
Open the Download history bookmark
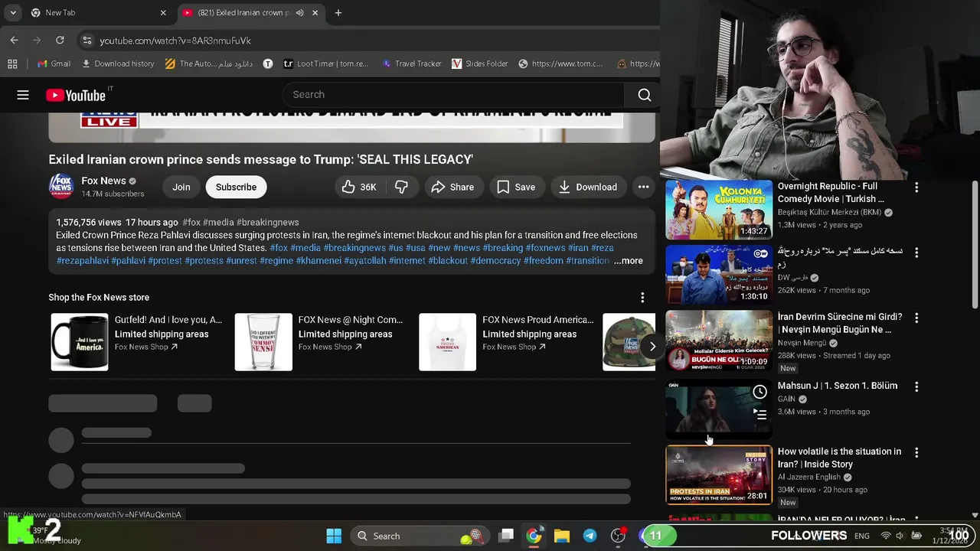point(117,64)
